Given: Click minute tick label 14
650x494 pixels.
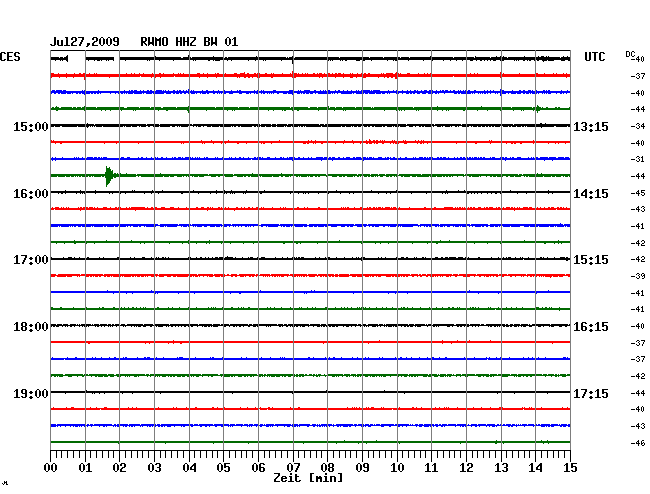Looking at the screenshot, I should tap(535, 468).
